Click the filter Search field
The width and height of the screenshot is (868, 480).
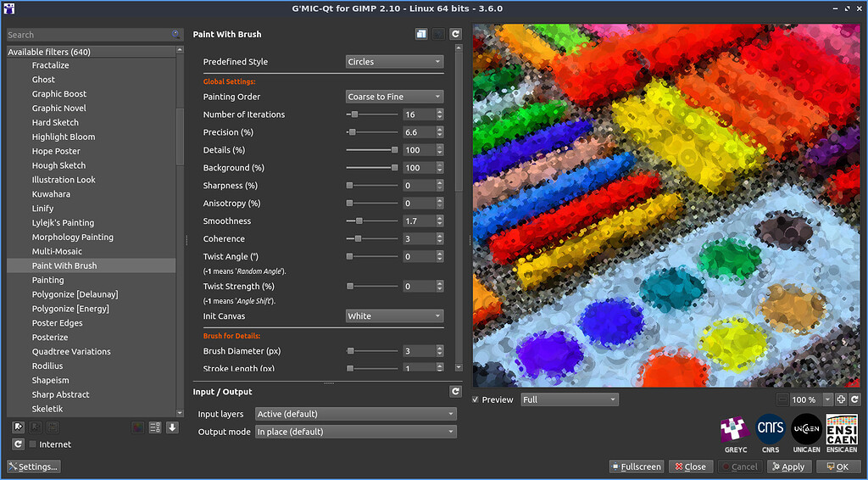pos(88,35)
